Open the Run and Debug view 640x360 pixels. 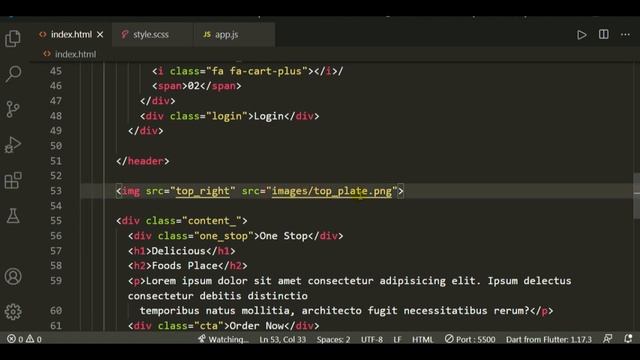click(13, 145)
